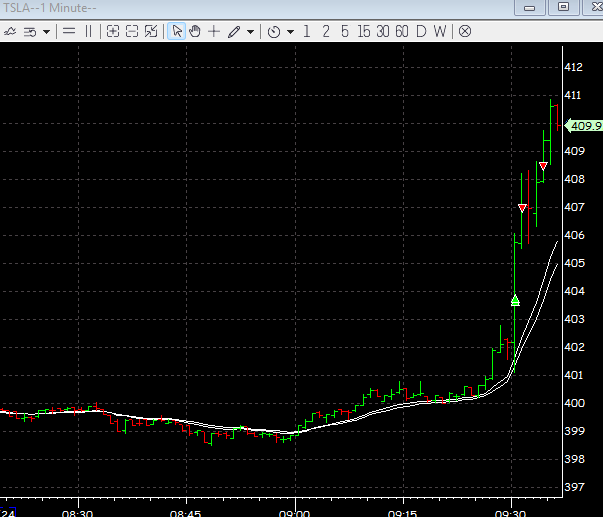The width and height of the screenshot is (603, 517).
Task: Select the crosshair plus tool
Action: click(214, 31)
